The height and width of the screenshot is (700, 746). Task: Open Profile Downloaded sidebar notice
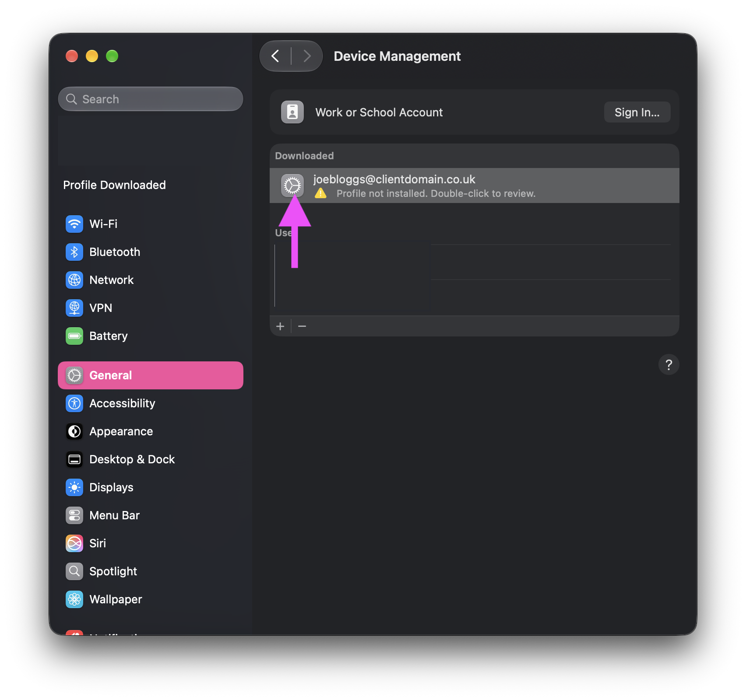pos(115,185)
